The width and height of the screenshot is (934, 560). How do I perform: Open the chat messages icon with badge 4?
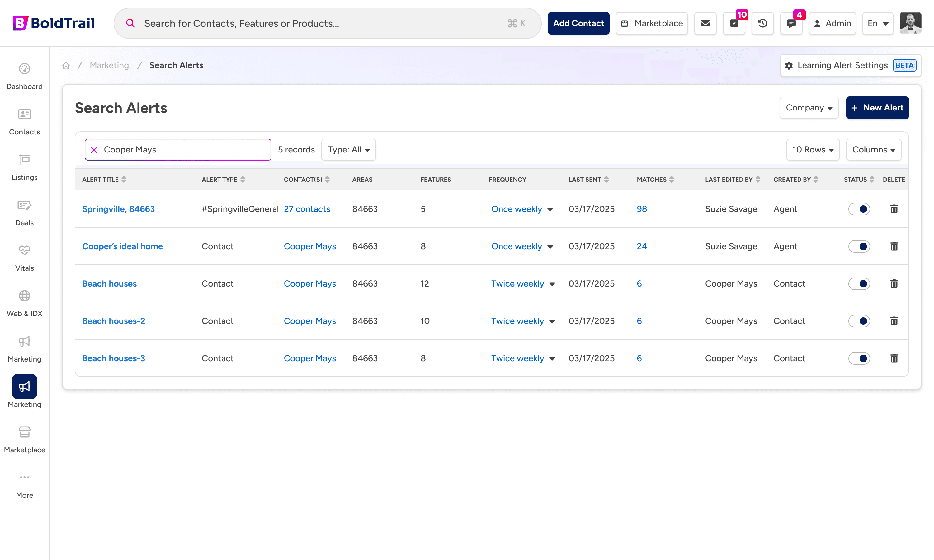pyautogui.click(x=791, y=23)
